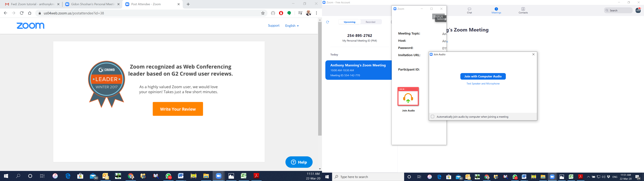Bookmark this page with star icon
This screenshot has width=644, height=181.
point(263,13)
